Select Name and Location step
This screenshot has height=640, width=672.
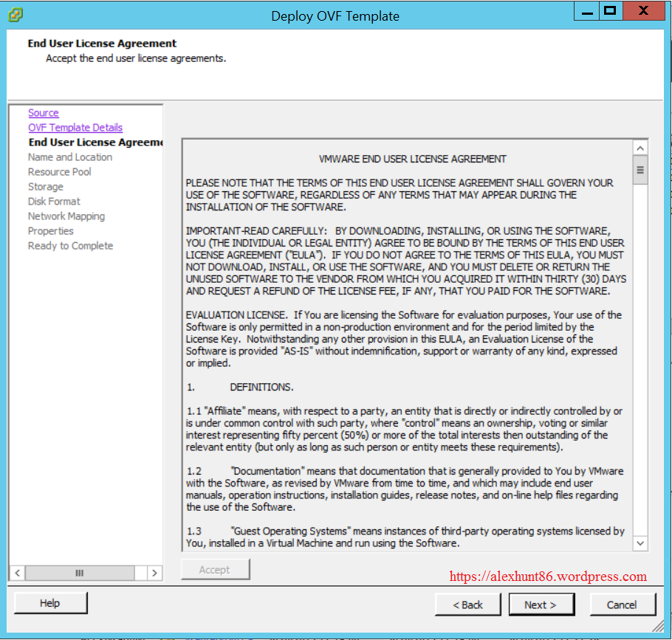pos(70,157)
